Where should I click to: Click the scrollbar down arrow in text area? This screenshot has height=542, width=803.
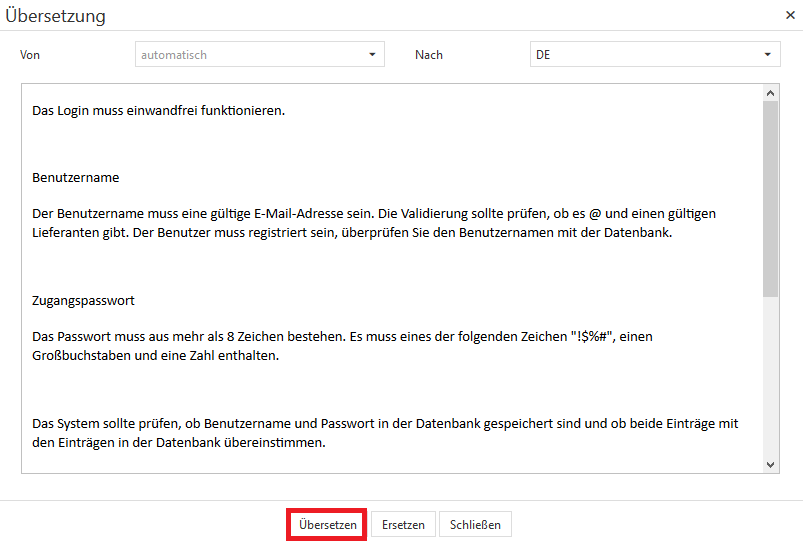[x=770, y=464]
